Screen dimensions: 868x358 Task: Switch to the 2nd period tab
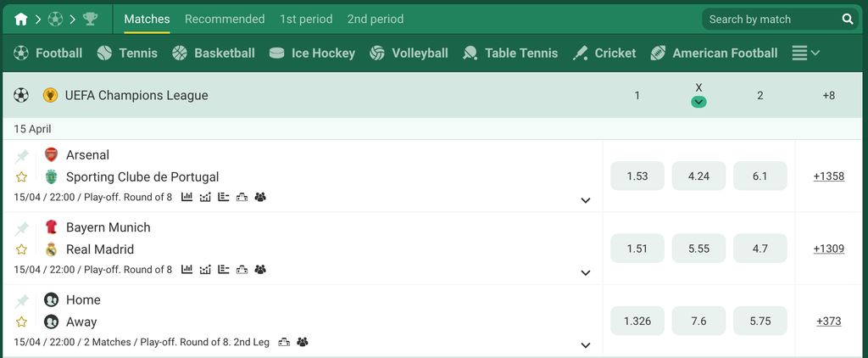click(376, 20)
